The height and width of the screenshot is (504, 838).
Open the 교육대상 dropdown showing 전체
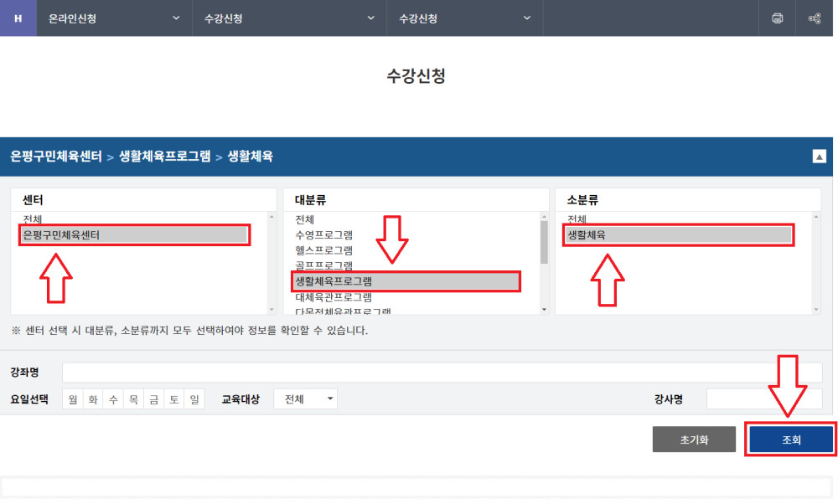pos(305,399)
